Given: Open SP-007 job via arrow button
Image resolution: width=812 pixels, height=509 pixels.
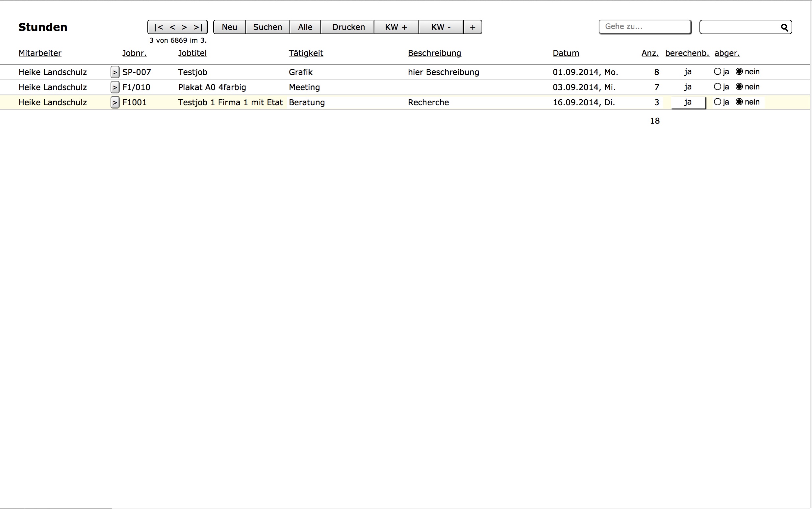Looking at the screenshot, I should pos(115,72).
